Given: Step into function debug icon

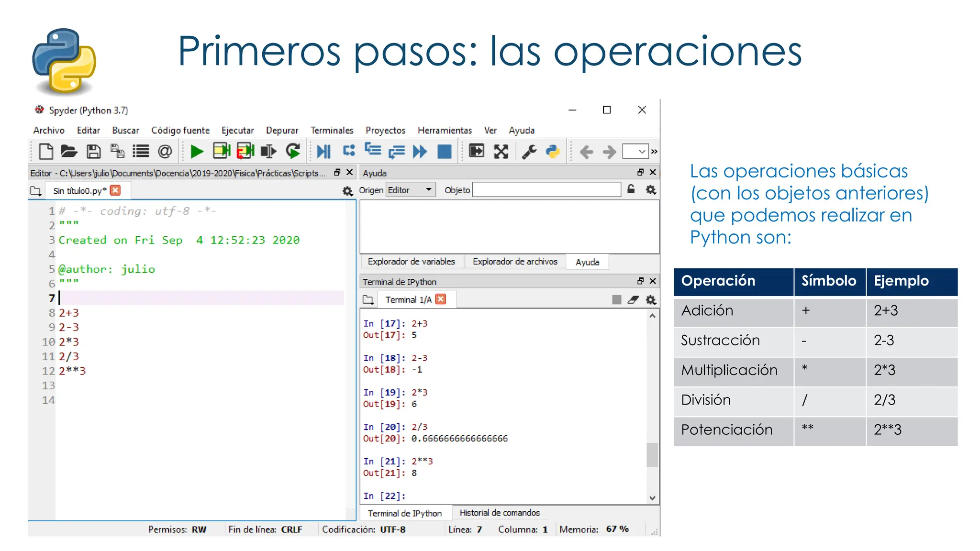Looking at the screenshot, I should tap(373, 150).
